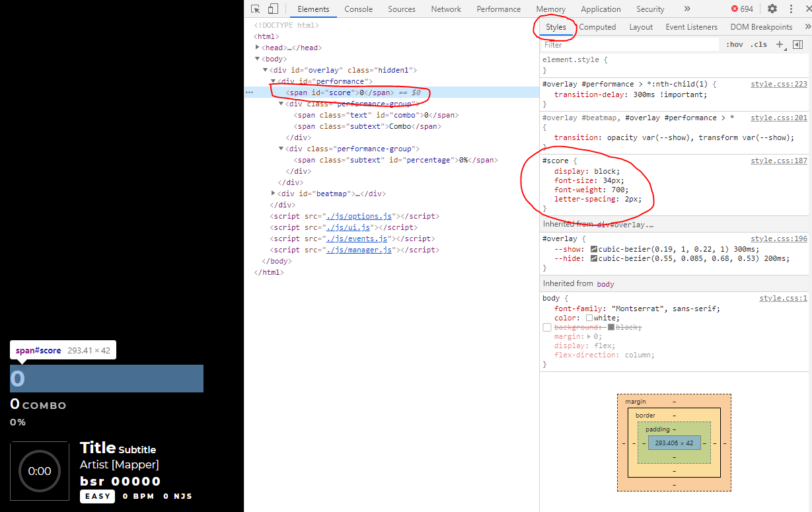Collapse the body element node
This screenshot has width=812, height=512.
click(258, 59)
